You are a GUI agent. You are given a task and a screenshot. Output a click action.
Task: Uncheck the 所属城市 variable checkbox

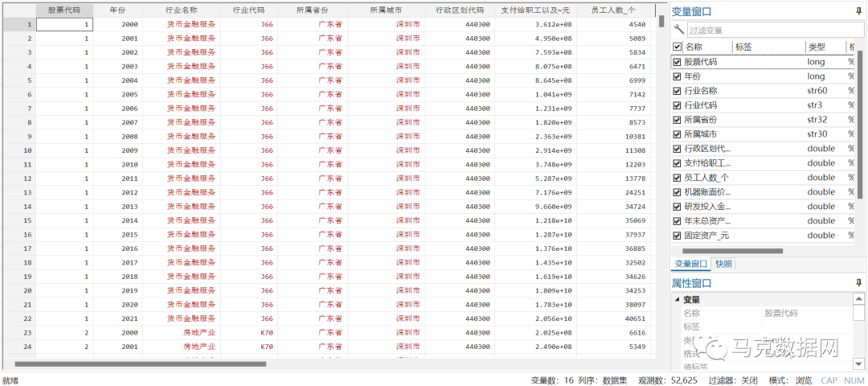tap(677, 134)
